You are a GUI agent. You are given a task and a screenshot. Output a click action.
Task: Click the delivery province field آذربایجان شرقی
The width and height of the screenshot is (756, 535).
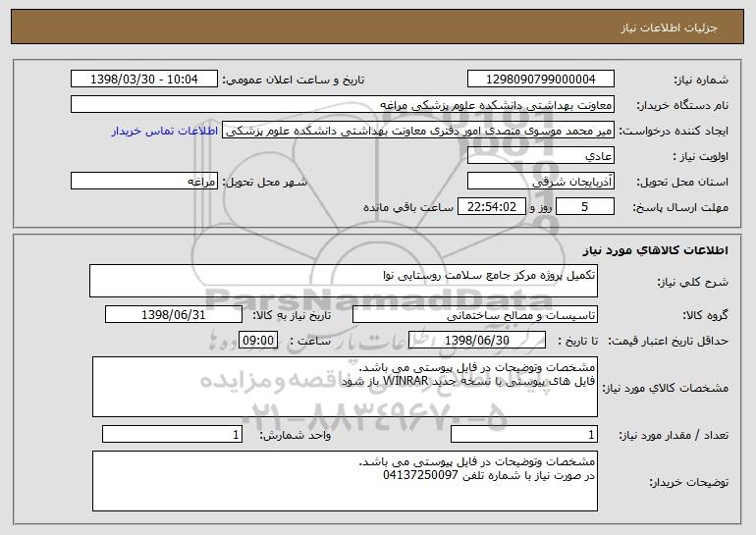click(540, 181)
